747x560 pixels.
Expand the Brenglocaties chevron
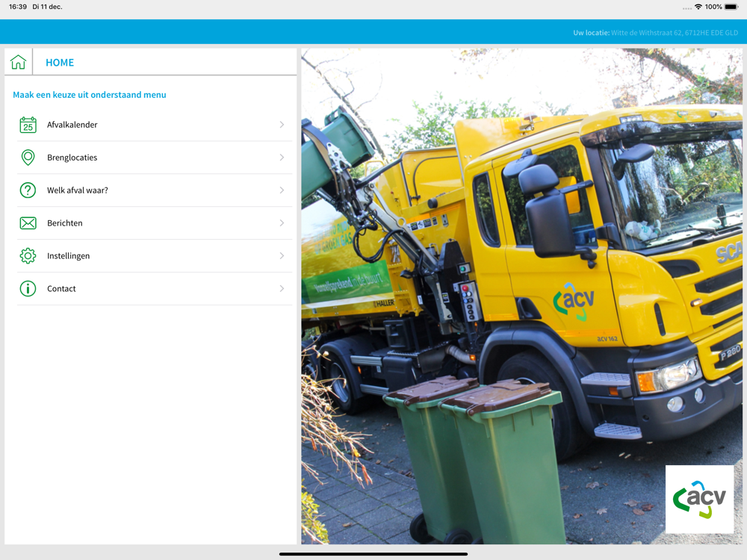pos(282,158)
